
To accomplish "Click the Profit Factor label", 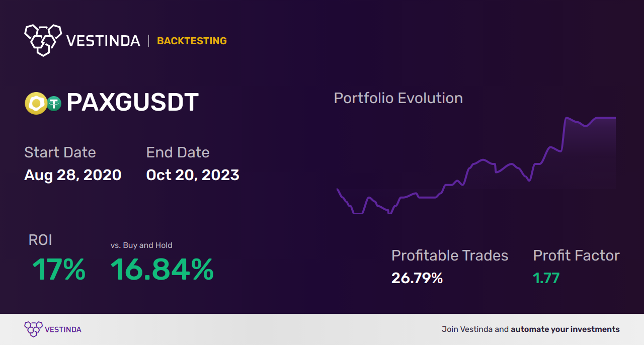I will [576, 255].
